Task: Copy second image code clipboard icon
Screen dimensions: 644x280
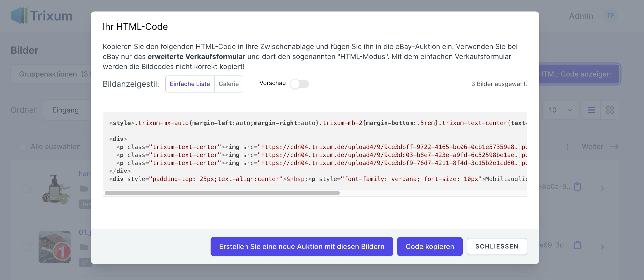Action: 577,245
